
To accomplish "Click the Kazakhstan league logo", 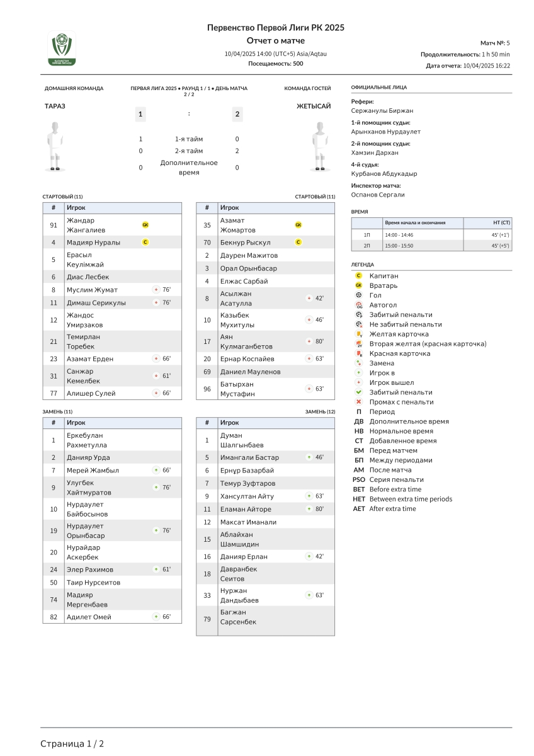I will click(62, 49).
